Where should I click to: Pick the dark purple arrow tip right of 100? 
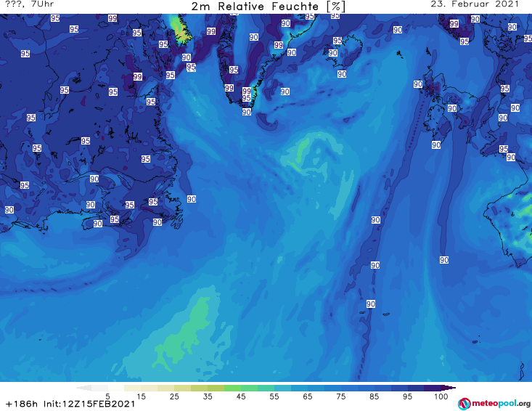coord(449,388)
